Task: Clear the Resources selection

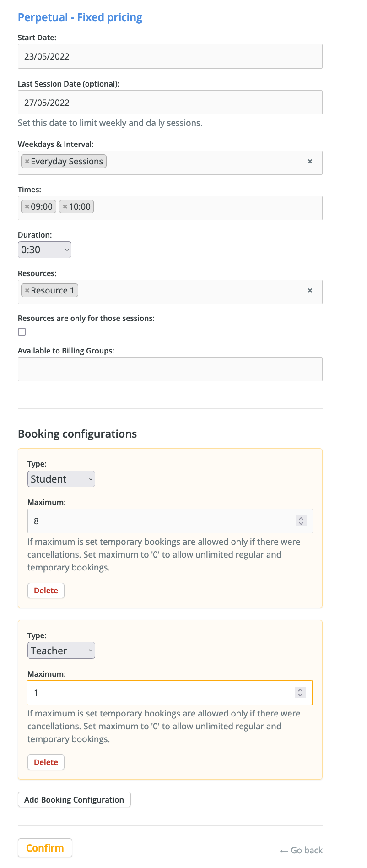Action: click(x=310, y=290)
